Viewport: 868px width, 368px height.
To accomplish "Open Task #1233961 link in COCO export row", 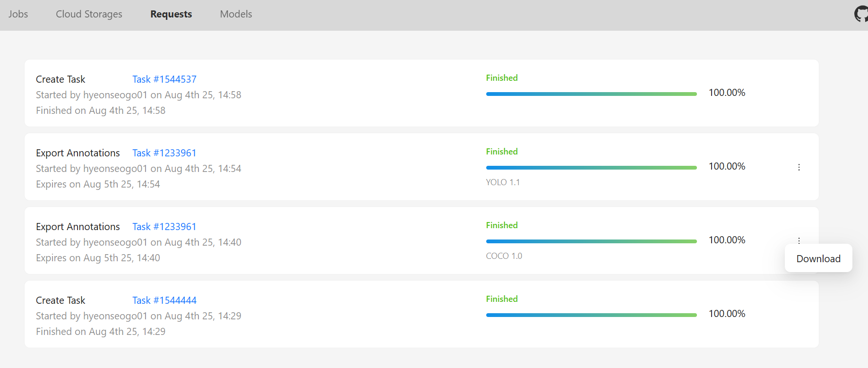I will [164, 227].
